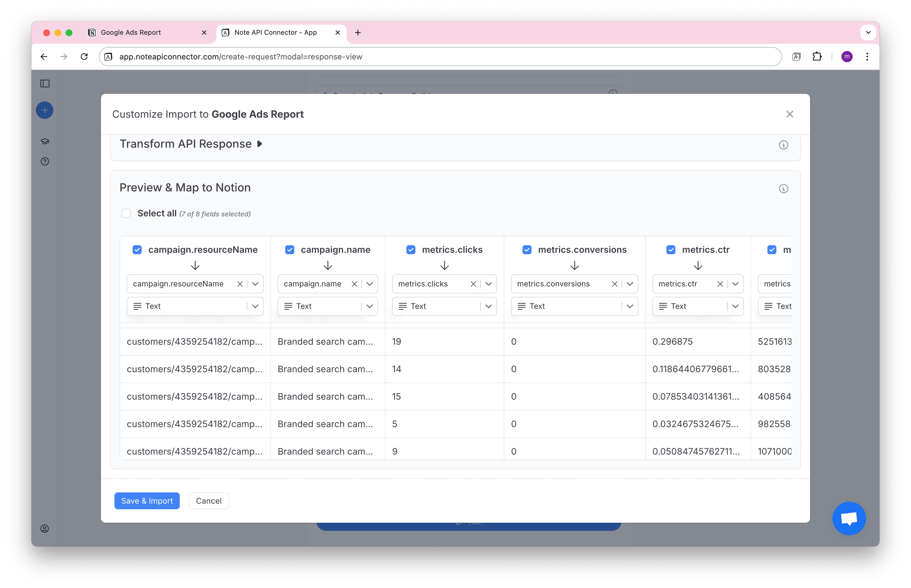
Task: Clear the campaign.resourceName mapping
Action: tap(240, 284)
